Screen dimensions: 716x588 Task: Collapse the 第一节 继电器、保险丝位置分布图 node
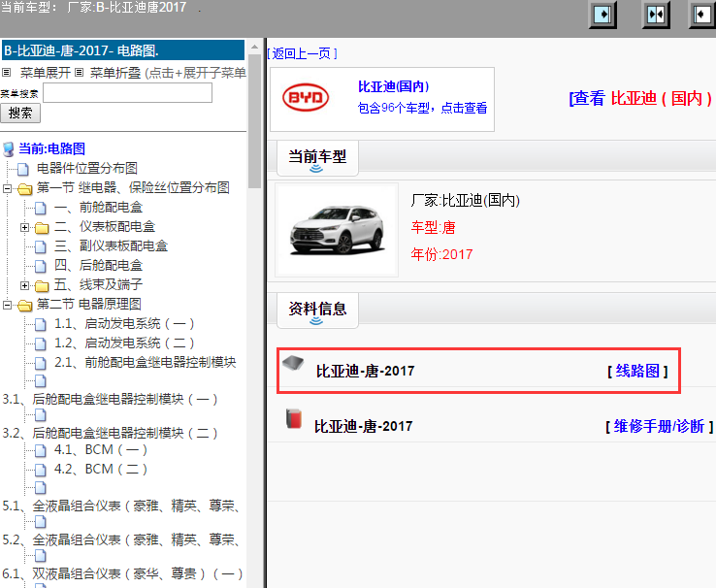tap(7, 188)
